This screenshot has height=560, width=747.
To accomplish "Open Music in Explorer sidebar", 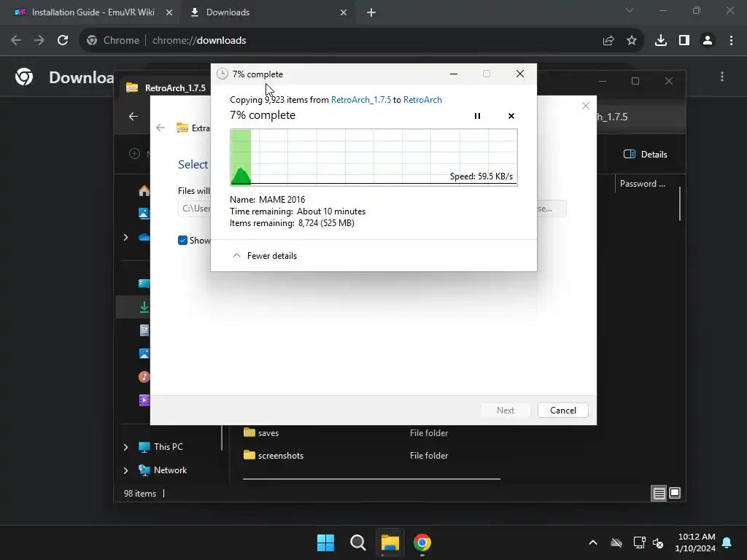I will (x=144, y=377).
